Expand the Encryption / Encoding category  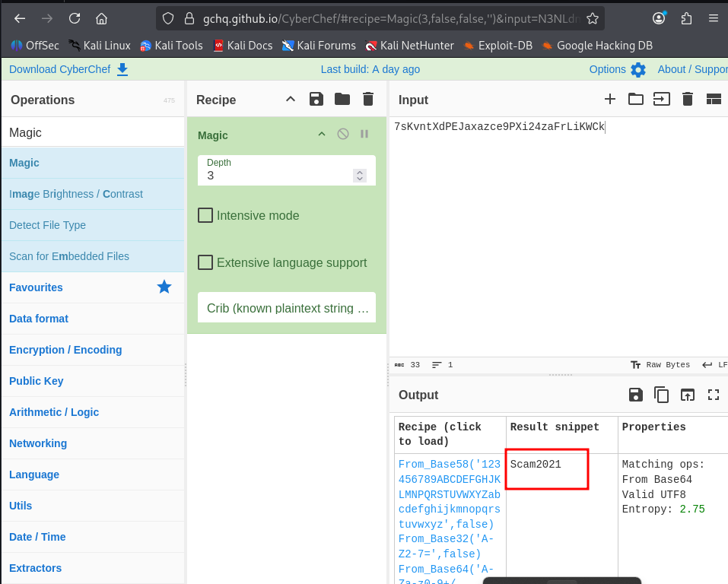tap(65, 350)
